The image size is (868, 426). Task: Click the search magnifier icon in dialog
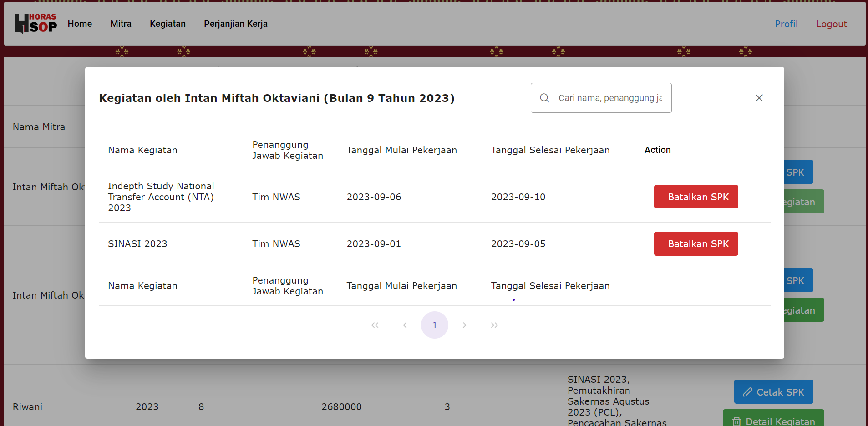click(544, 98)
